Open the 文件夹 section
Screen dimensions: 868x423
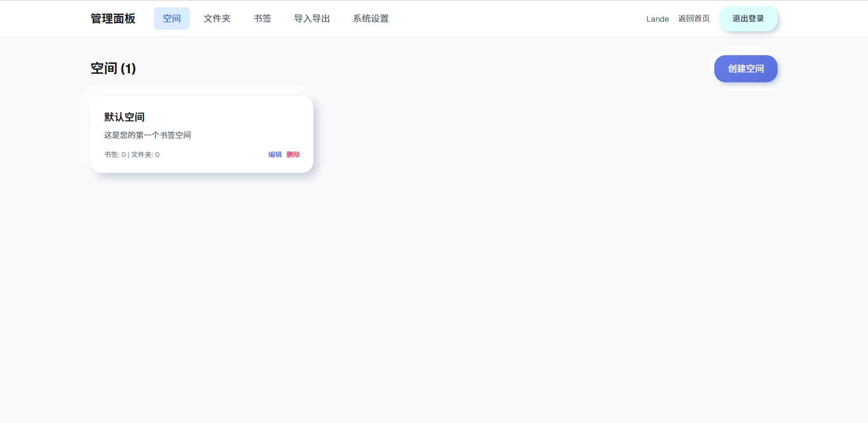(217, 19)
